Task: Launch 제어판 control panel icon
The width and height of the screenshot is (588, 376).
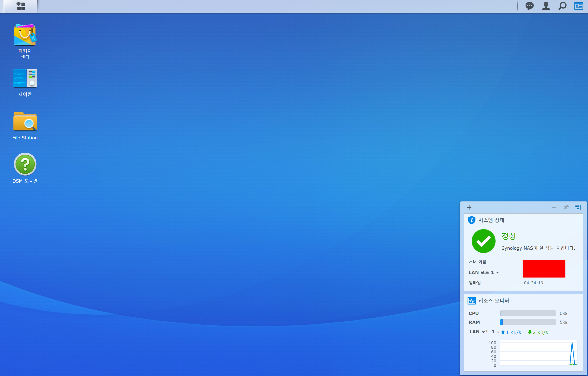Action: 25,78
